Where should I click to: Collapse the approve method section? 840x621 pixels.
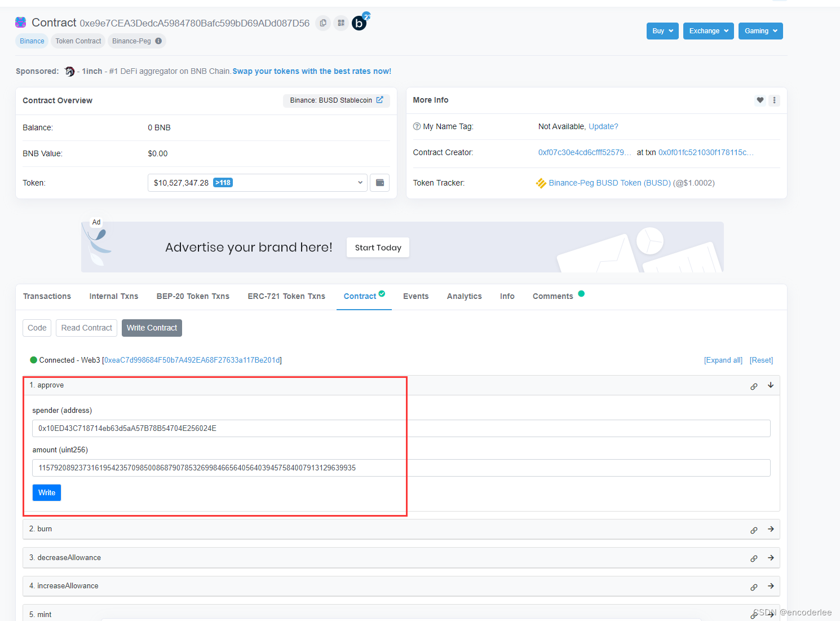pyautogui.click(x=771, y=385)
